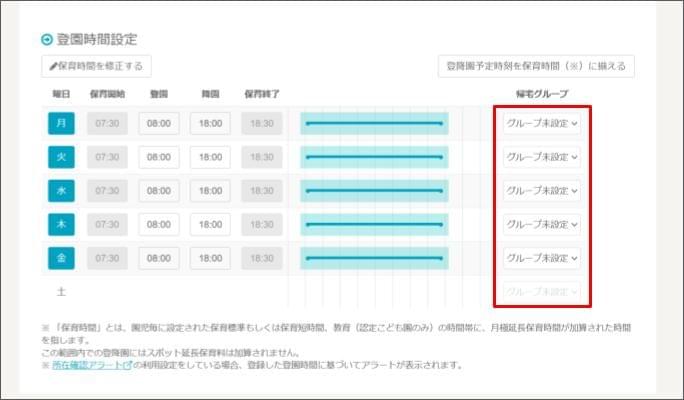
Task: Click the 登園時間設定 section heading icon
Action: coord(46,39)
